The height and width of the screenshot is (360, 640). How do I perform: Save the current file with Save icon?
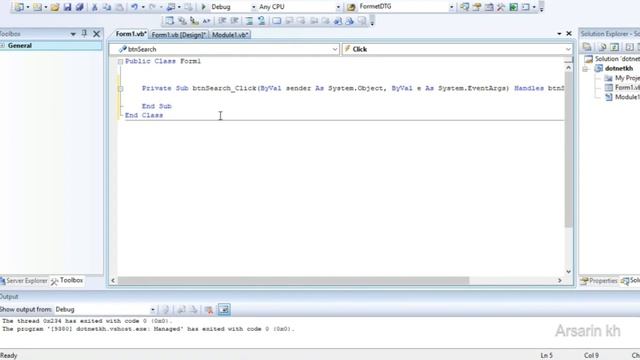tap(67, 7)
